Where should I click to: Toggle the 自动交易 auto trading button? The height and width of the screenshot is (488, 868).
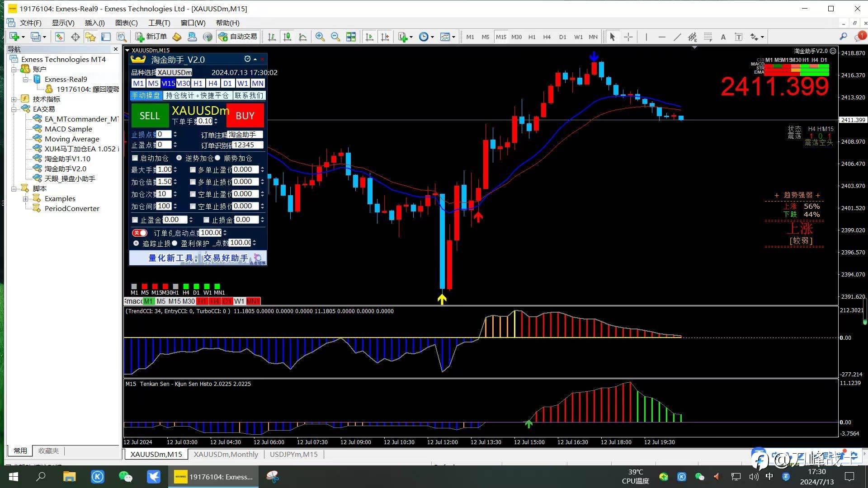coord(238,37)
